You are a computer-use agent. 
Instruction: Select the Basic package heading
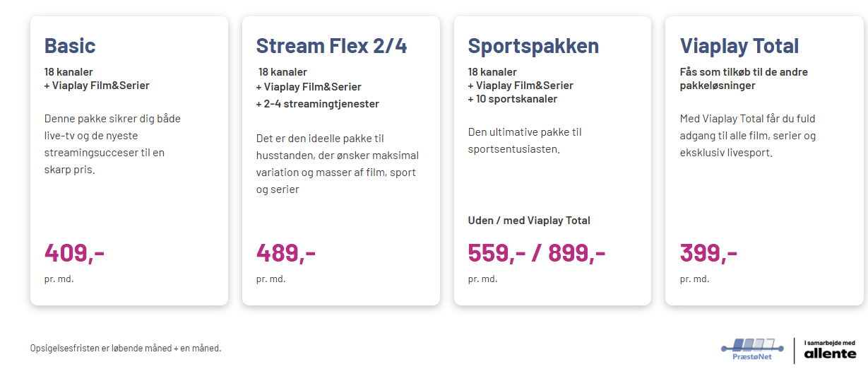point(70,46)
